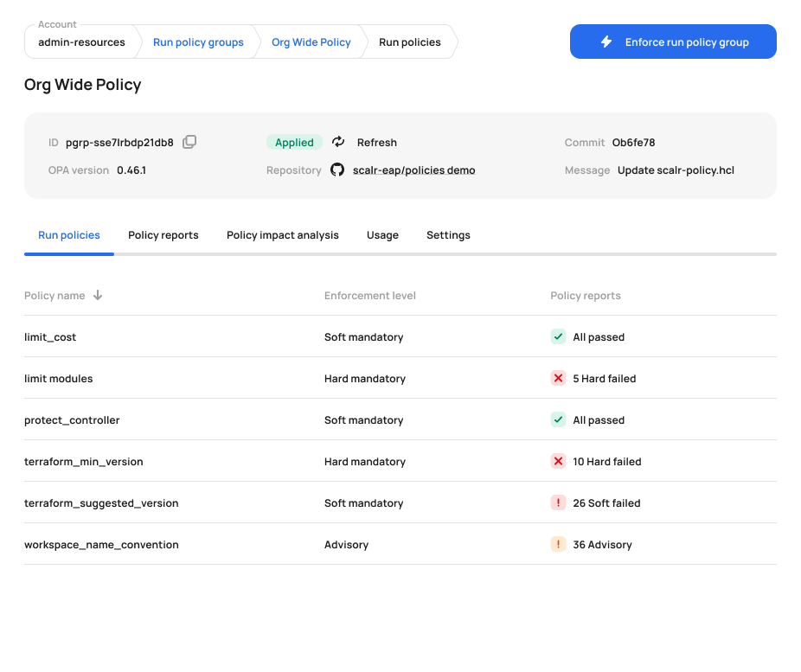The image size is (801, 672).
Task: Open scalr-eap/policies demo repository link
Action: pyautogui.click(x=414, y=170)
